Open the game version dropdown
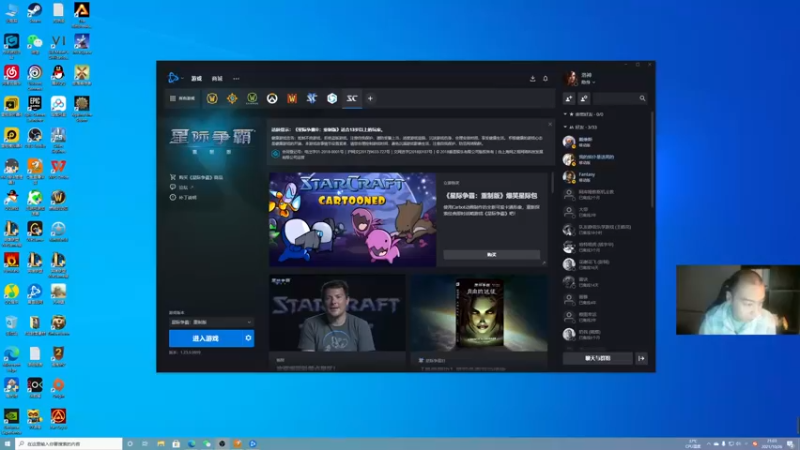The image size is (800, 450). coord(211,322)
